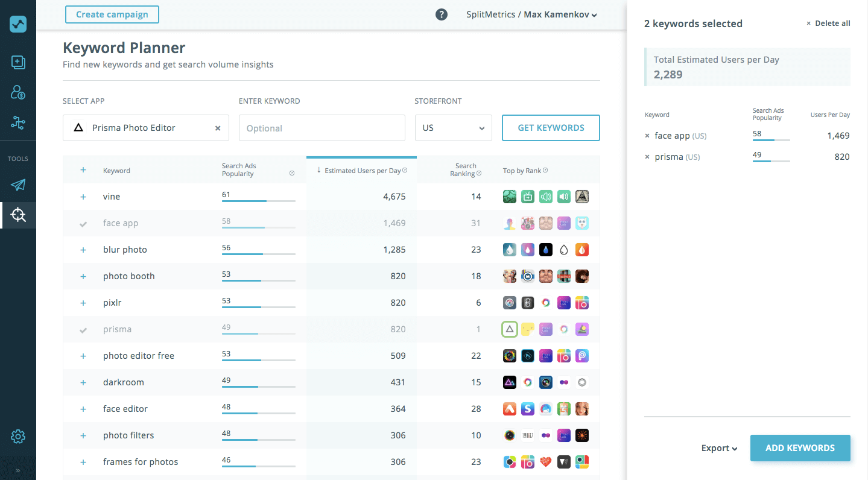Open settings gear in sidebar
Screen dimensions: 868x480
pyautogui.click(x=18, y=437)
